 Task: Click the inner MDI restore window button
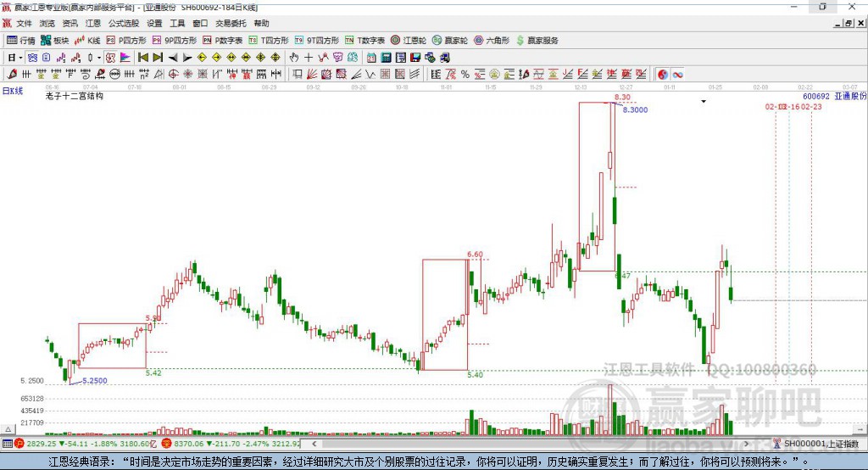pyautogui.click(x=848, y=23)
